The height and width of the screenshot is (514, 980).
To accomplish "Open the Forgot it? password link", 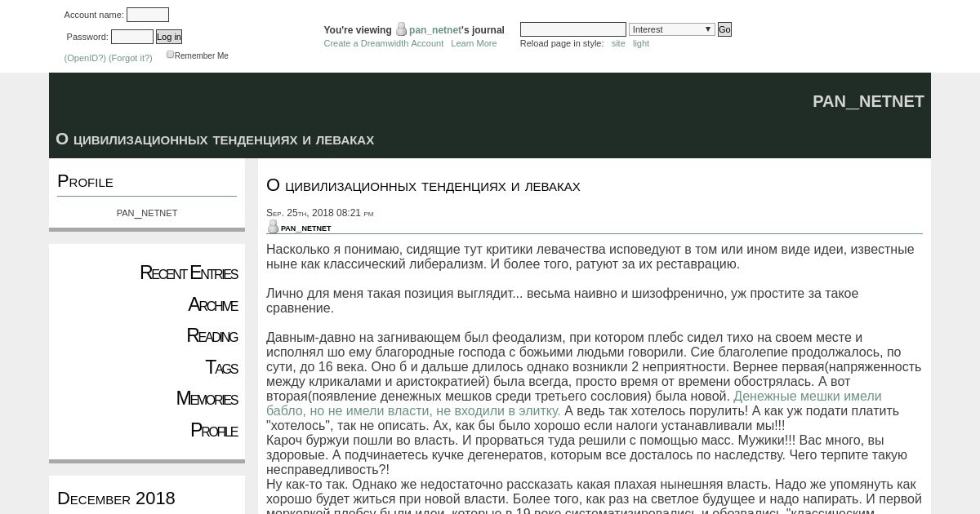I will click(x=131, y=58).
